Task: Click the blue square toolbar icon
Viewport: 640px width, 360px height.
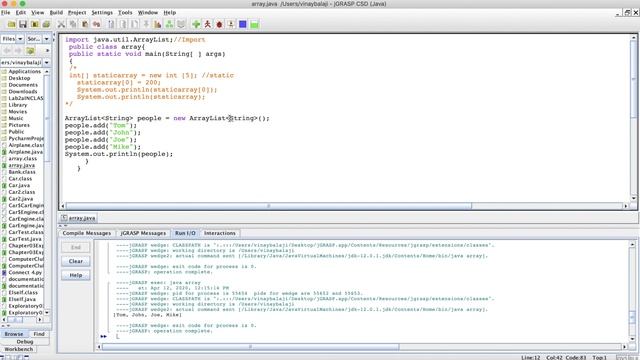Action: tap(242, 24)
